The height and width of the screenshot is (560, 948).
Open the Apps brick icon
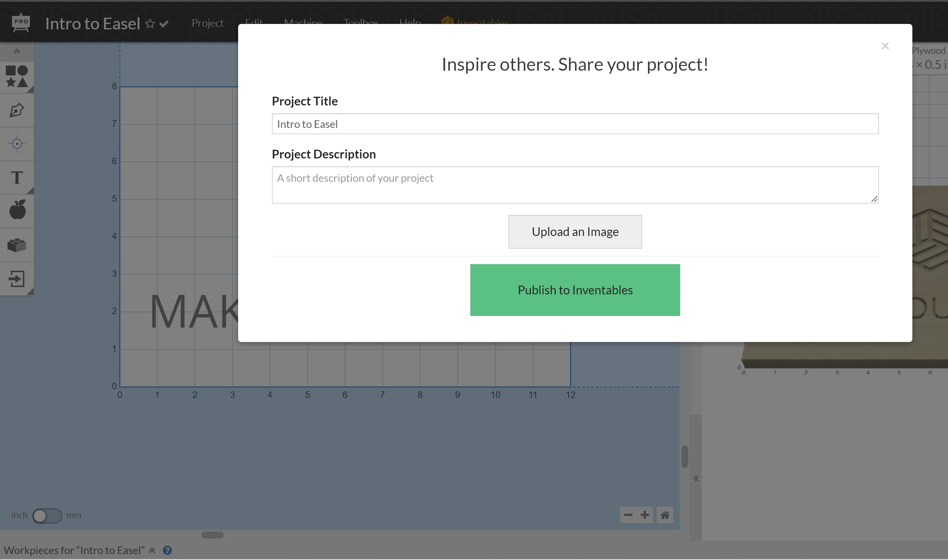(17, 245)
